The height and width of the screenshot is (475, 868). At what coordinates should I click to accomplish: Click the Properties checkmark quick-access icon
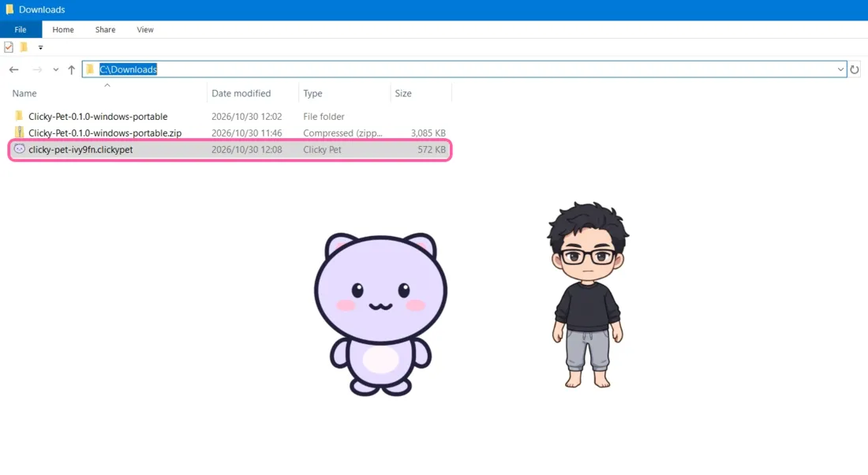[9, 47]
